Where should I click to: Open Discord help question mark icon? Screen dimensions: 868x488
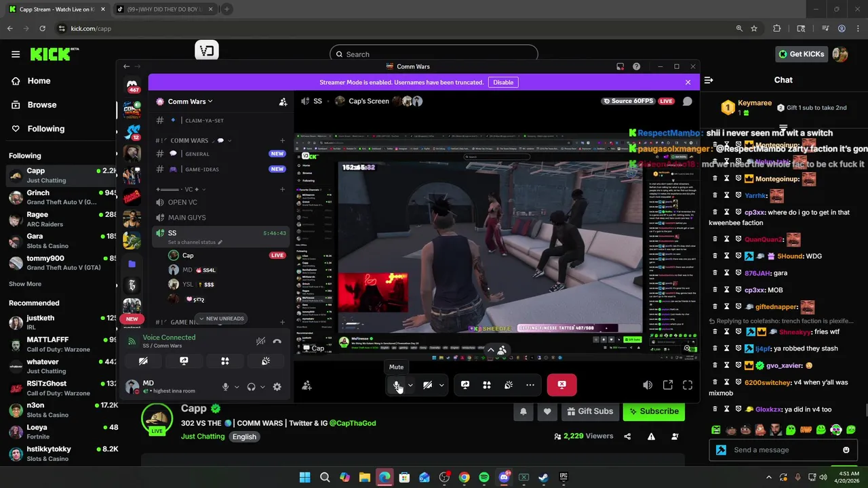636,66
